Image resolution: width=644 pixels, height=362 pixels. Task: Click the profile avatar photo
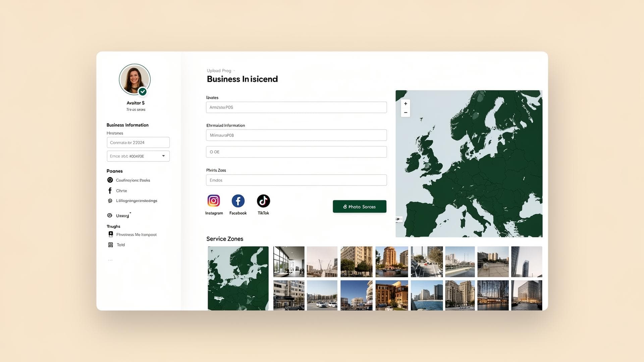click(x=135, y=79)
